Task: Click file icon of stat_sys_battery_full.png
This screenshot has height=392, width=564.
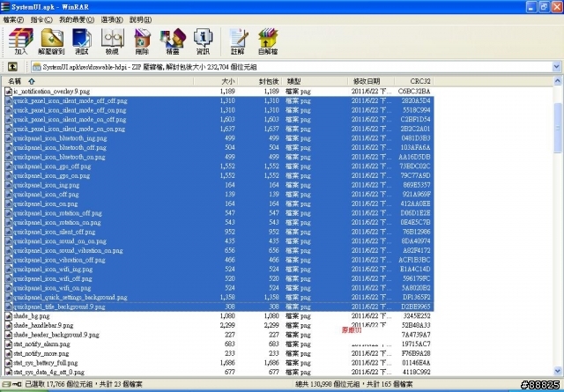Action: tap(9, 363)
